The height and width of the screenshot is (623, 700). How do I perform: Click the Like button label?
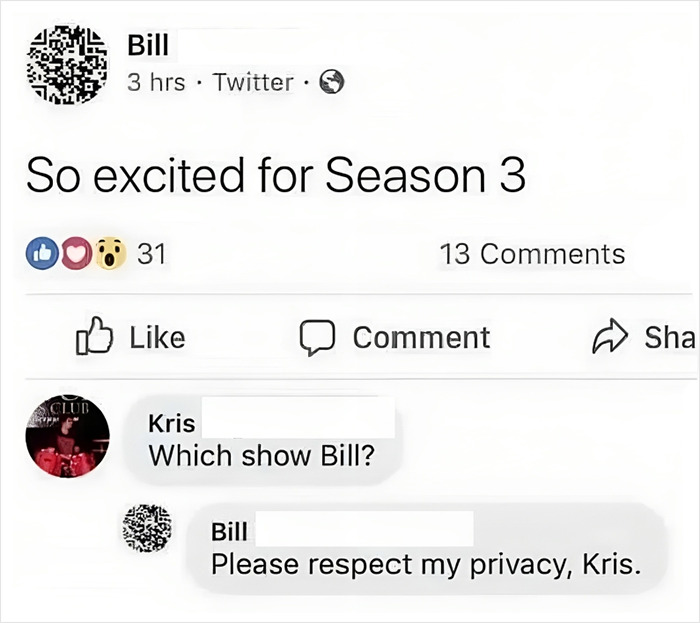(x=157, y=337)
